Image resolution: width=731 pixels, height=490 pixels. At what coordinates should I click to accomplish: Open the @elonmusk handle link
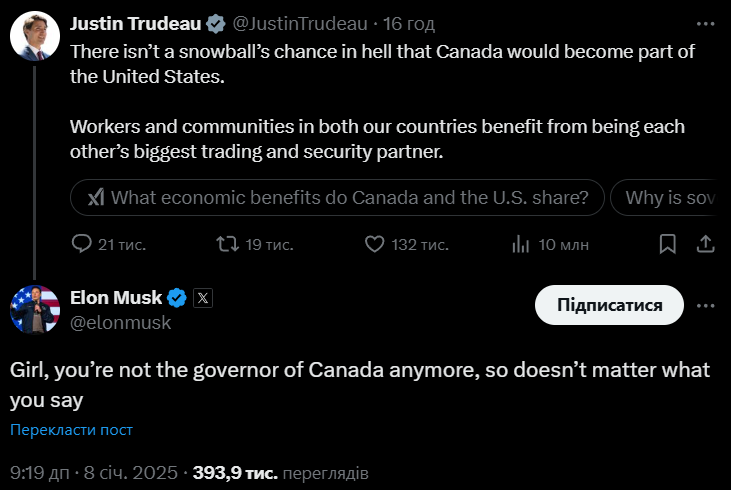pos(120,323)
